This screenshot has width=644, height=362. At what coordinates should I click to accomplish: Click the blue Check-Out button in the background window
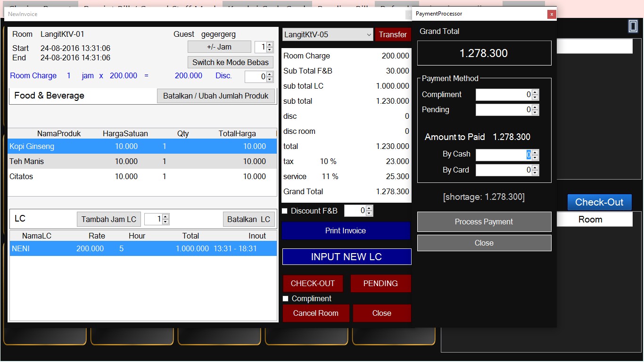click(599, 202)
